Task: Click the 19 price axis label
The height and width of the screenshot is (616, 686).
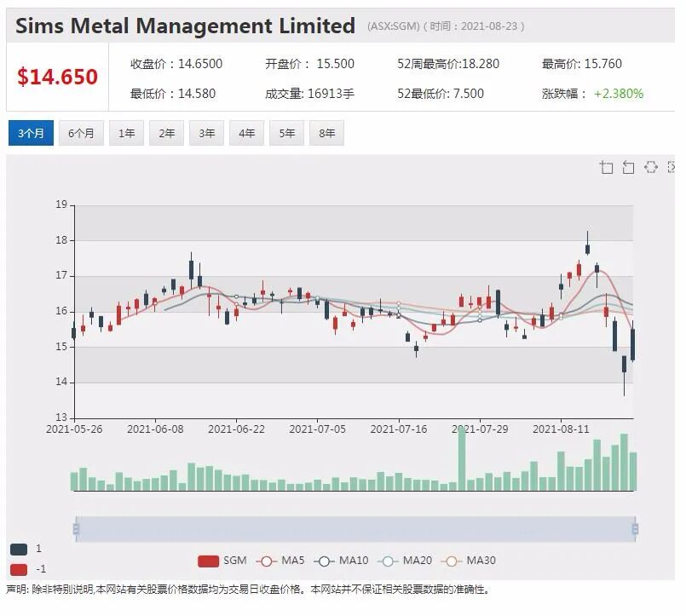Action: [x=61, y=204]
